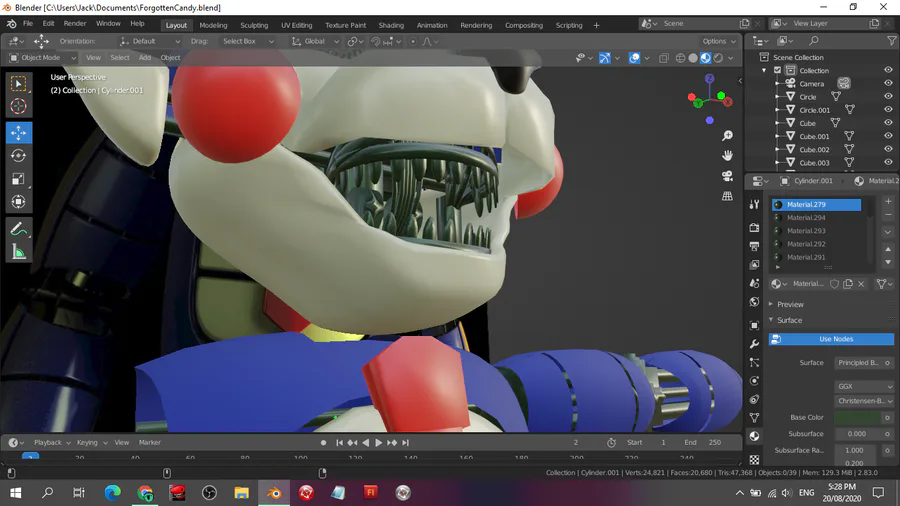The image size is (900, 506).
Task: Switch to the Sculpting workspace tab
Action: (254, 25)
